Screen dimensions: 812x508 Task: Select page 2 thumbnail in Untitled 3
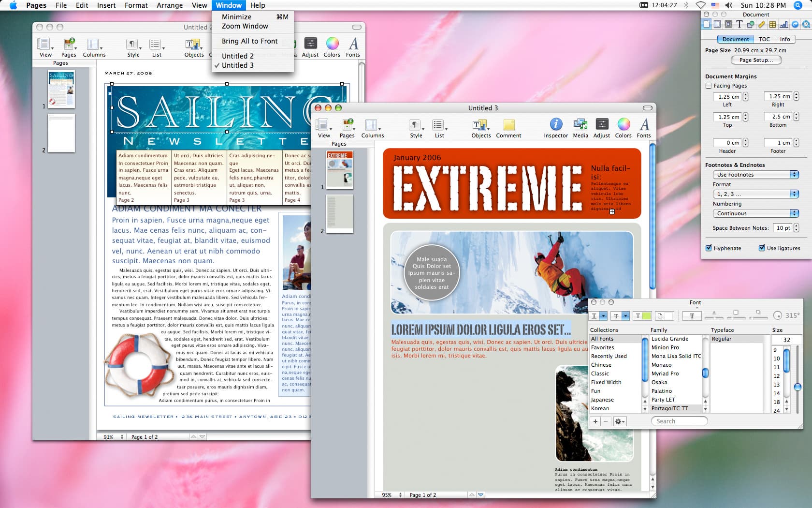[340, 213]
